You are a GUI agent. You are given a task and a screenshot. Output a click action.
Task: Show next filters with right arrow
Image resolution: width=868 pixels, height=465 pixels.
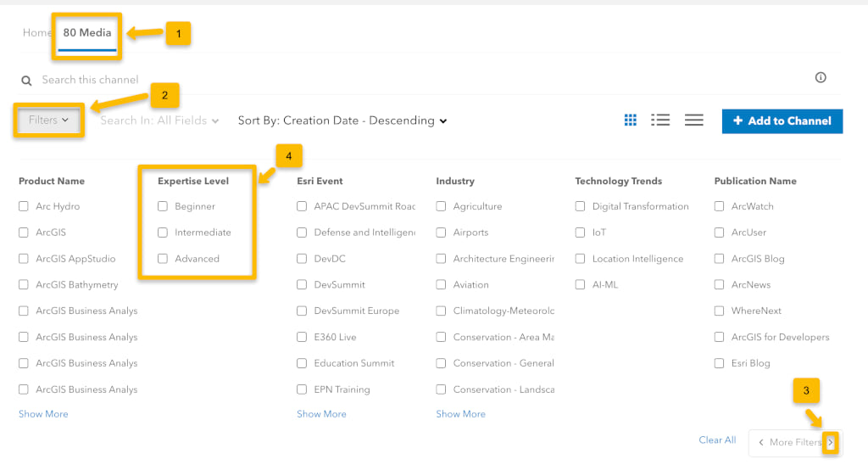point(831,442)
